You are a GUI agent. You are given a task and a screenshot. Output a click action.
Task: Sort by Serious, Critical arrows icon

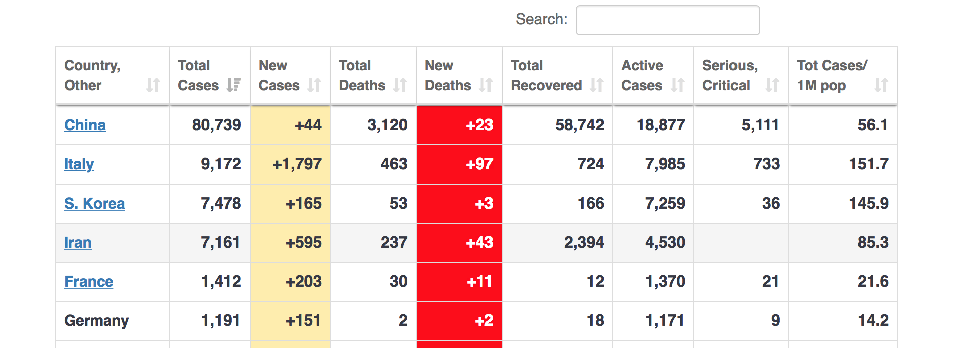click(x=772, y=85)
